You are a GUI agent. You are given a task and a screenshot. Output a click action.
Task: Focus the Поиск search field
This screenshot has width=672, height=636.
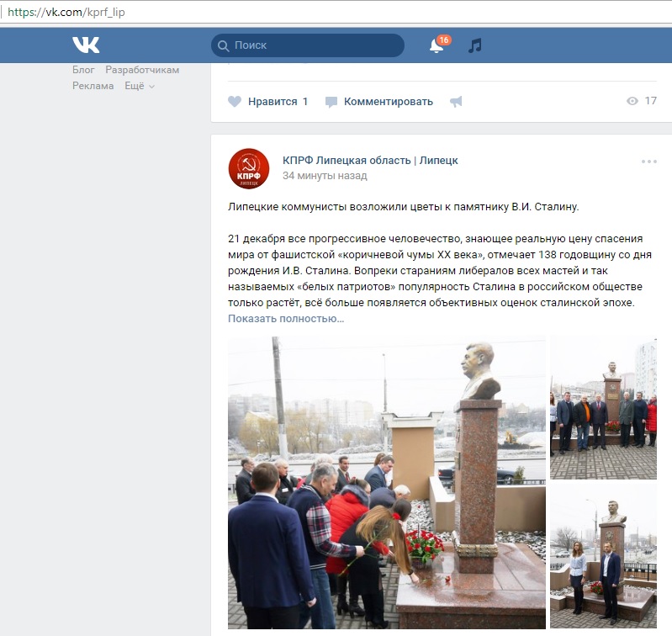(x=308, y=45)
